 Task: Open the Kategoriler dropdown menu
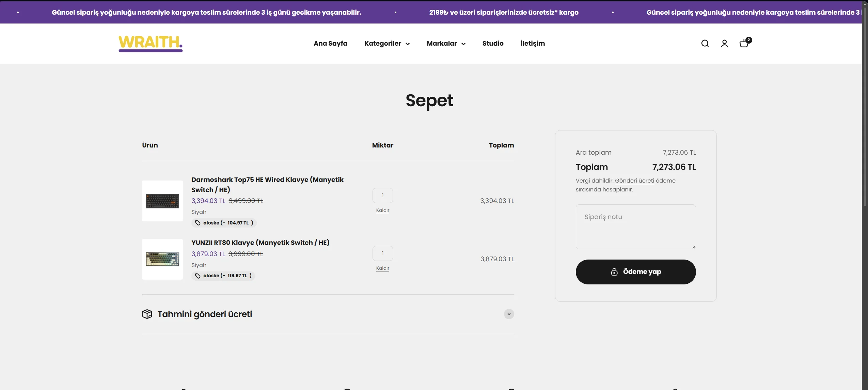[387, 44]
